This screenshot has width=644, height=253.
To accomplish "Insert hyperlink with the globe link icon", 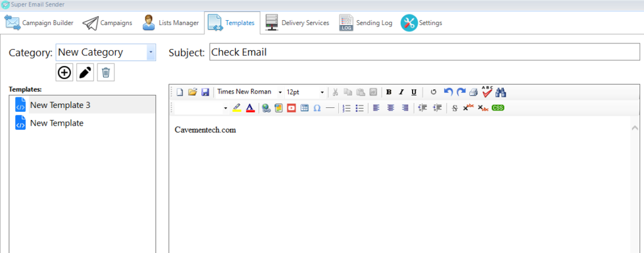I will 266,108.
